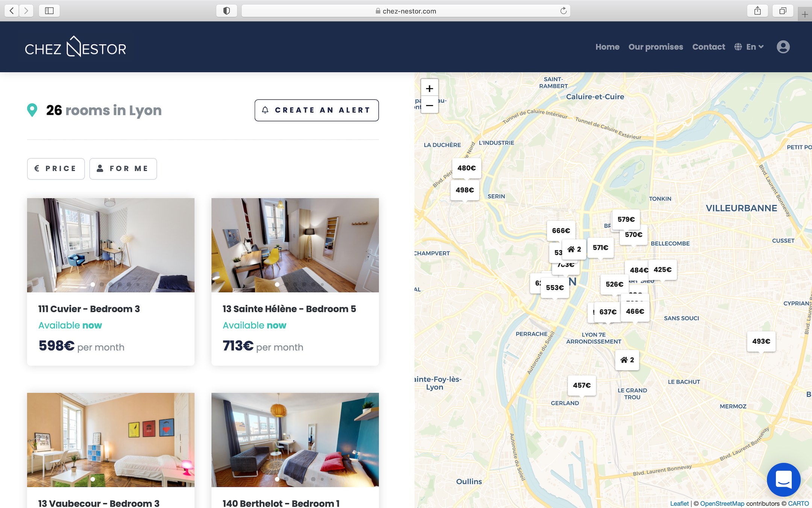Click the 713€ per month price

(x=263, y=346)
